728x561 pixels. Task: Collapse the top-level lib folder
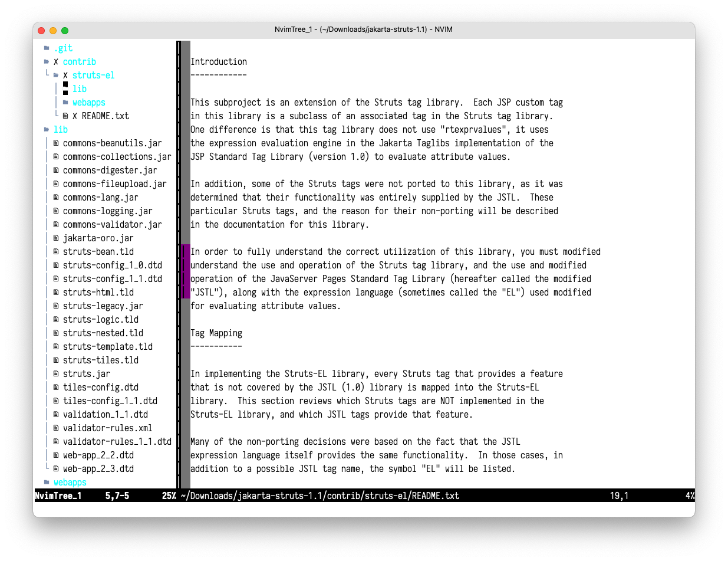[x=61, y=130]
